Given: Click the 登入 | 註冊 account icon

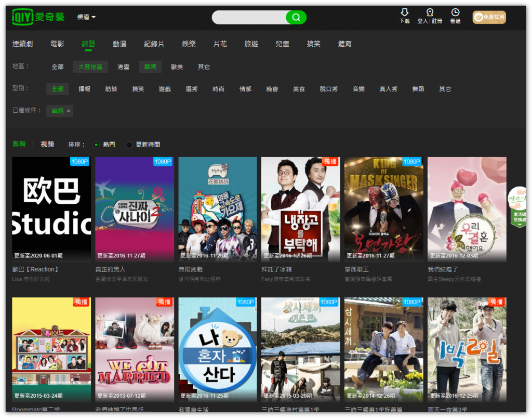Looking at the screenshot, I should (x=430, y=16).
